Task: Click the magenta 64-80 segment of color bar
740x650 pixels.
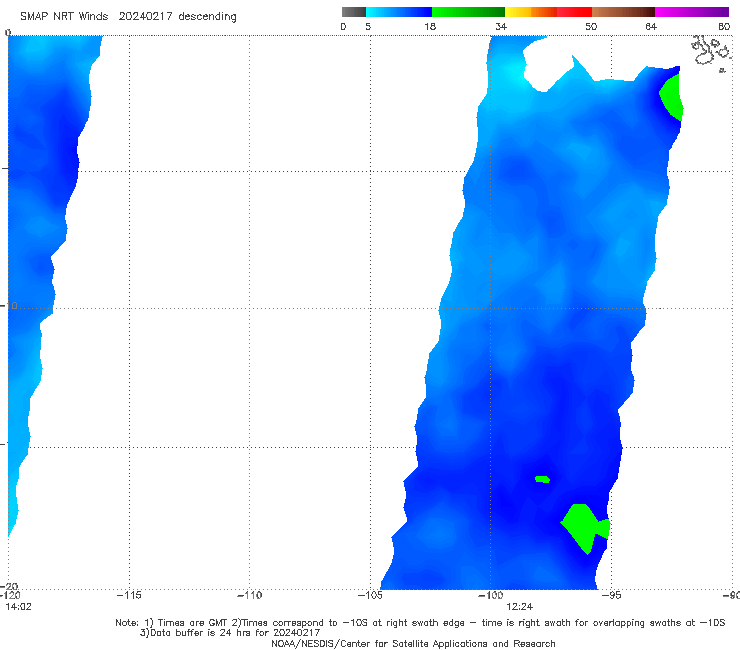Action: [692, 12]
